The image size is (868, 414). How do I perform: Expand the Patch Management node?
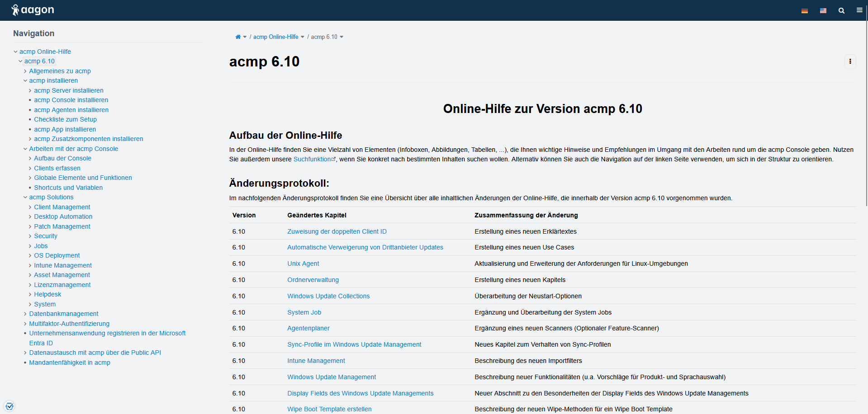click(30, 227)
